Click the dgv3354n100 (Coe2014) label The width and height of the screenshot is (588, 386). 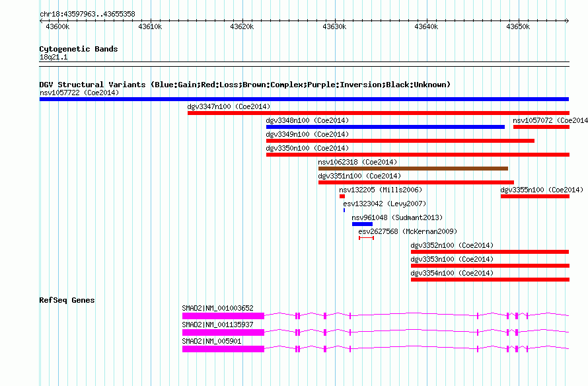click(452, 273)
